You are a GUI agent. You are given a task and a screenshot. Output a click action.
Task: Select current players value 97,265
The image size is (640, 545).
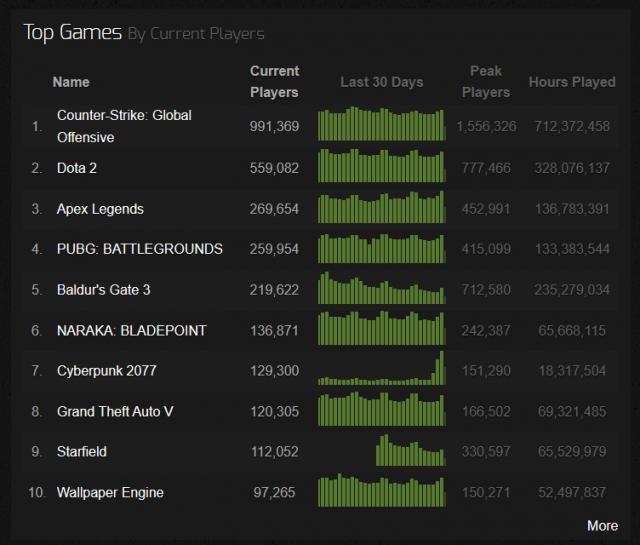click(x=274, y=492)
